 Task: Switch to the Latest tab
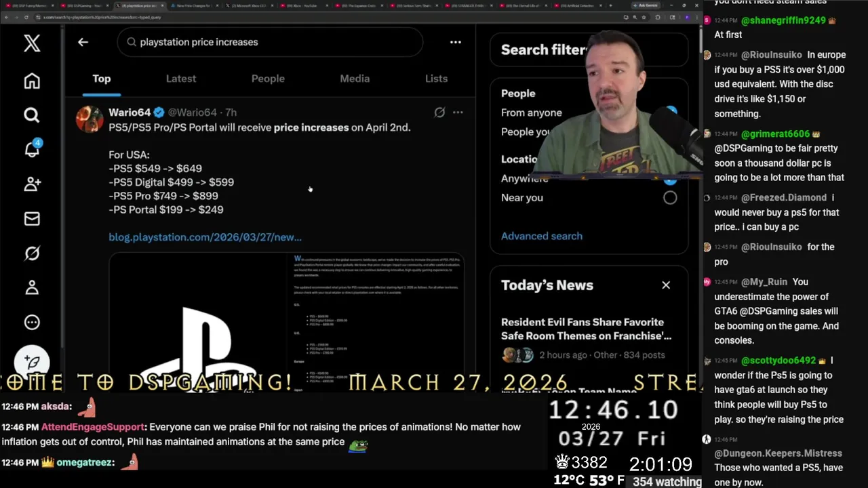[181, 79]
